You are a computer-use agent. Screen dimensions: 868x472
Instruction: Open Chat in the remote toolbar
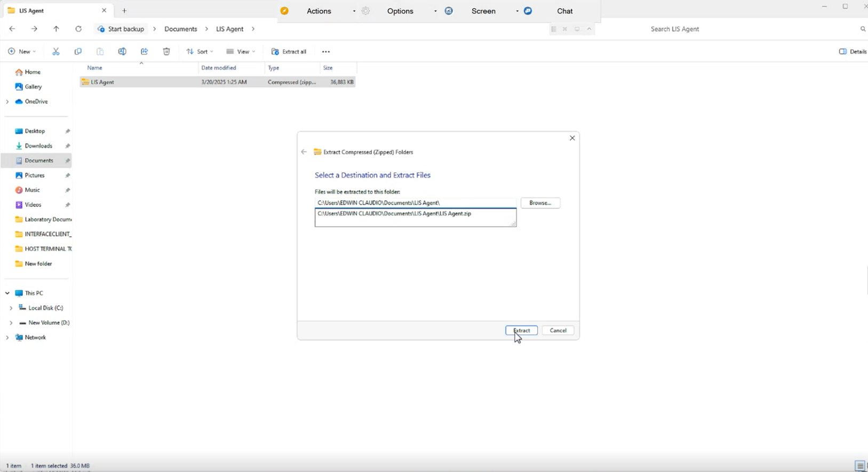click(565, 11)
